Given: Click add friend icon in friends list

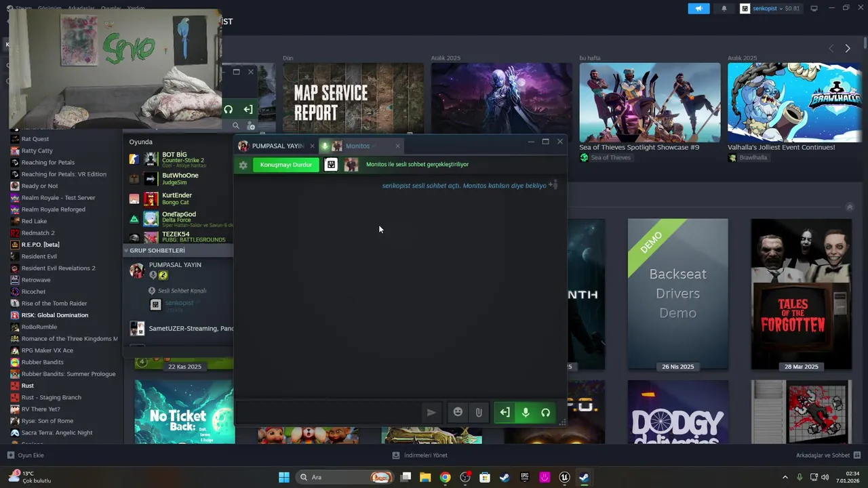Looking at the screenshot, I should pos(251,125).
